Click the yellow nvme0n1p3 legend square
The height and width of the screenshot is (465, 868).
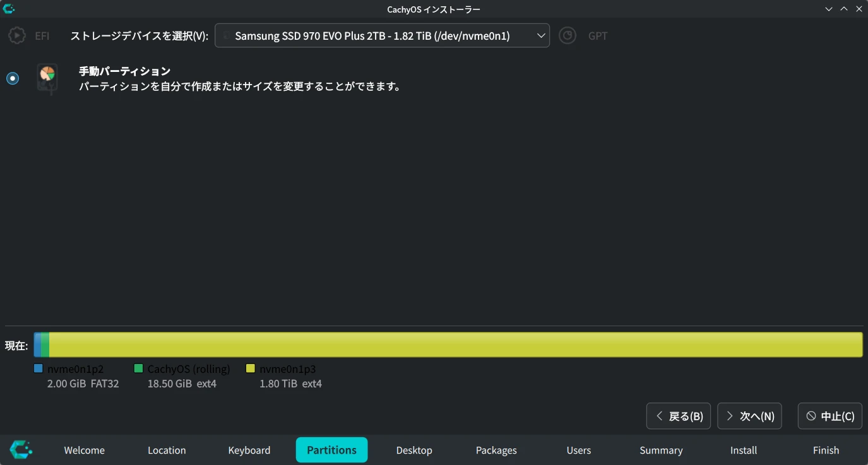251,368
